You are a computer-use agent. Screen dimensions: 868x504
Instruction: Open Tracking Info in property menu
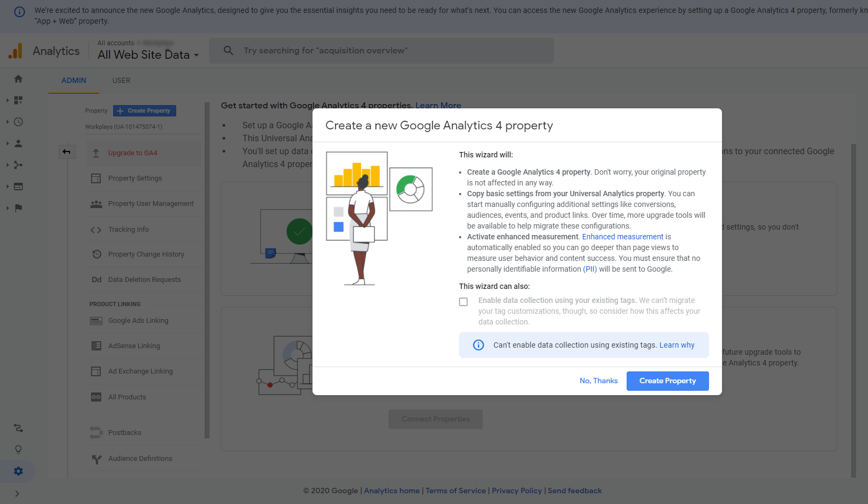tap(128, 230)
